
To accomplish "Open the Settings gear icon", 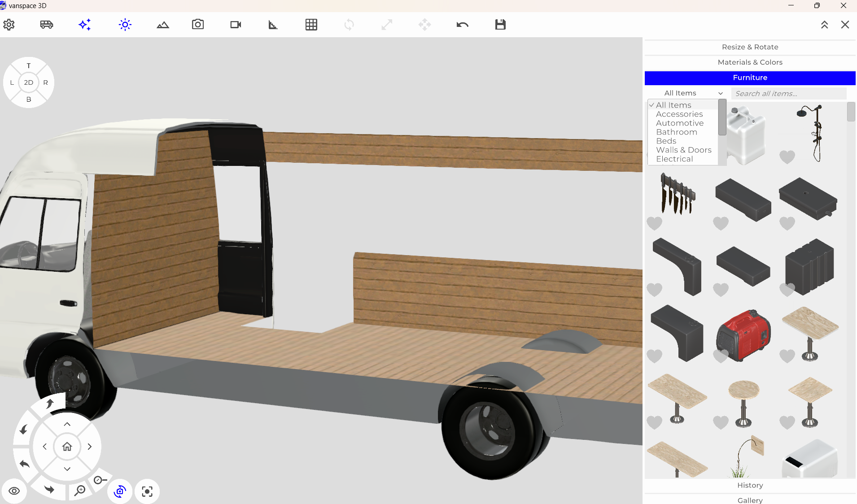I will coord(9,25).
